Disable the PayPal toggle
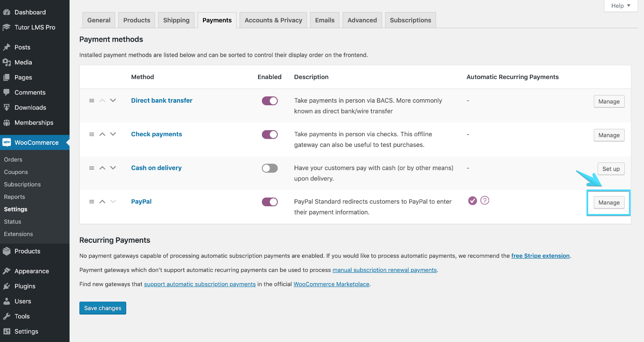The height and width of the screenshot is (342, 644). click(270, 202)
